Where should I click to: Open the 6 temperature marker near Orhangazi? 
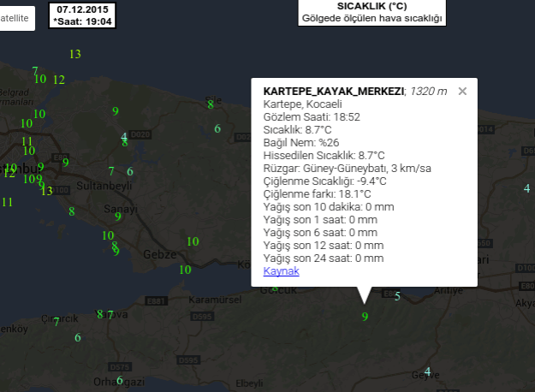click(120, 381)
